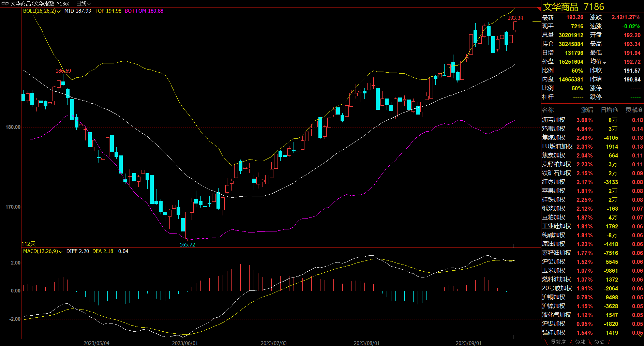Click the 总量 value 30201912
Image resolution: width=644 pixels, height=346 pixels.
click(x=571, y=35)
